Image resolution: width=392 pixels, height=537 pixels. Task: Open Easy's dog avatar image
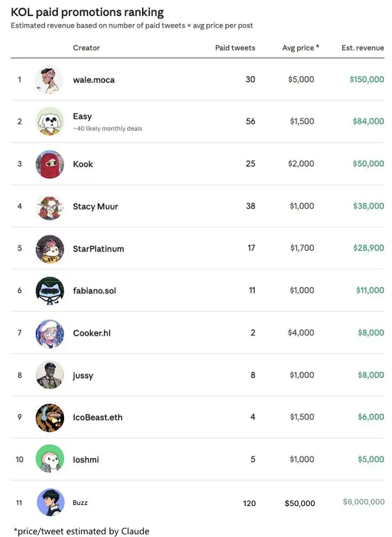[x=50, y=122]
